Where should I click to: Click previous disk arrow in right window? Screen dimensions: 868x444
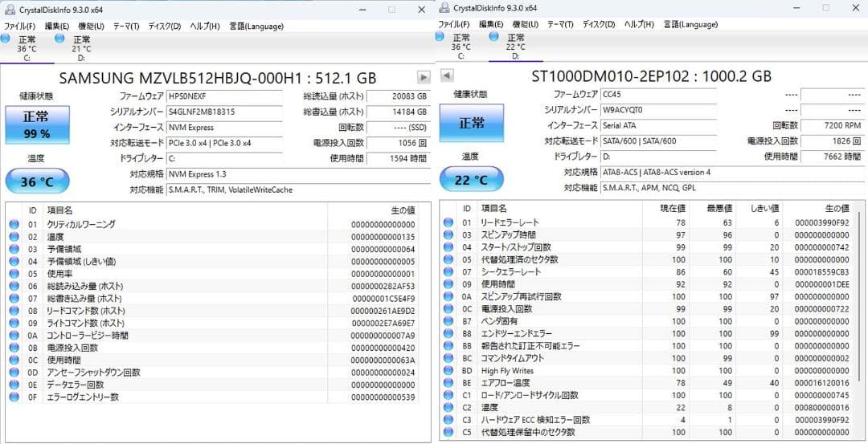(x=448, y=75)
